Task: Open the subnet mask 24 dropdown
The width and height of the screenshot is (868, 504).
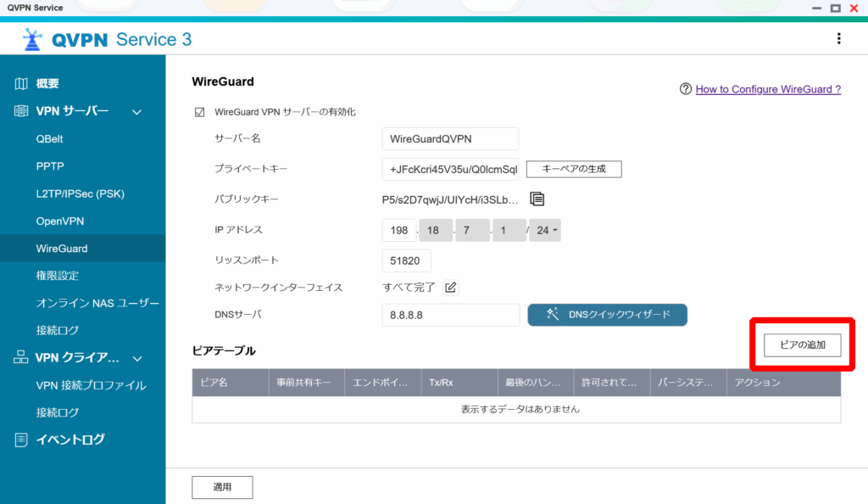Action: pyautogui.click(x=543, y=231)
